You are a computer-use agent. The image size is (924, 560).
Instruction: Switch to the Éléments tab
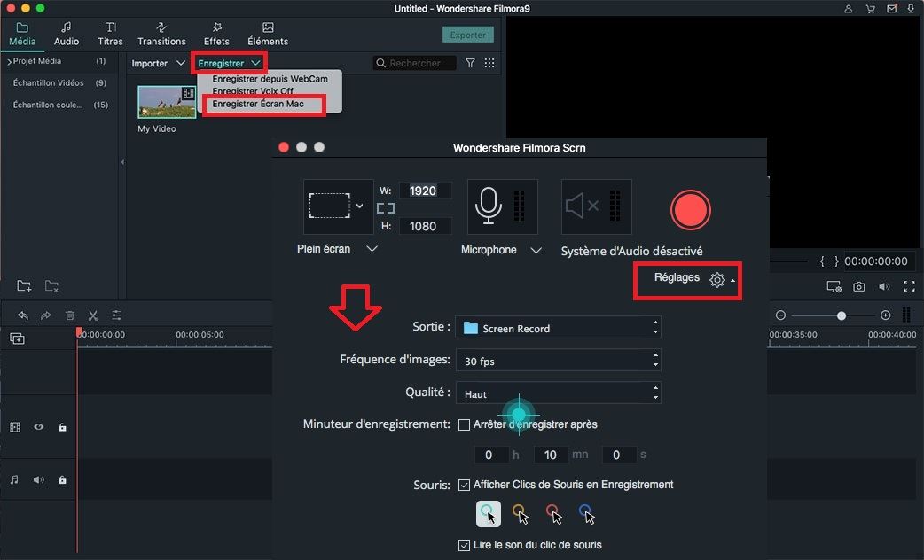coord(268,35)
